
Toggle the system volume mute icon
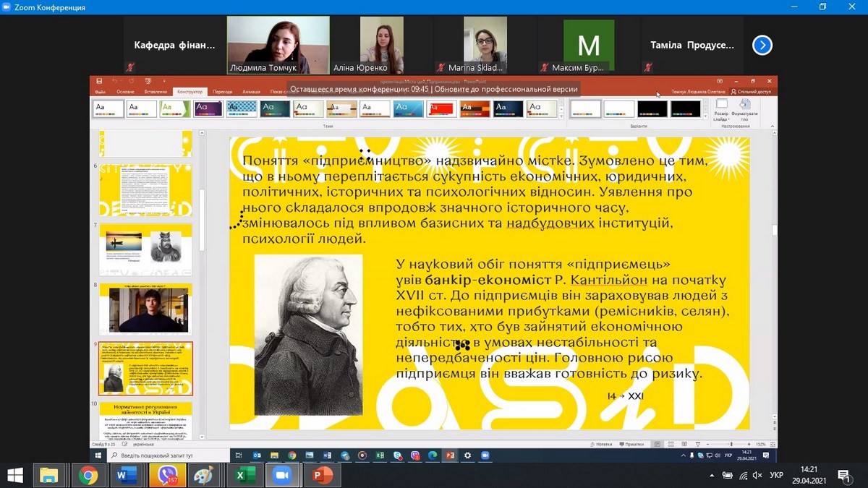758,475
